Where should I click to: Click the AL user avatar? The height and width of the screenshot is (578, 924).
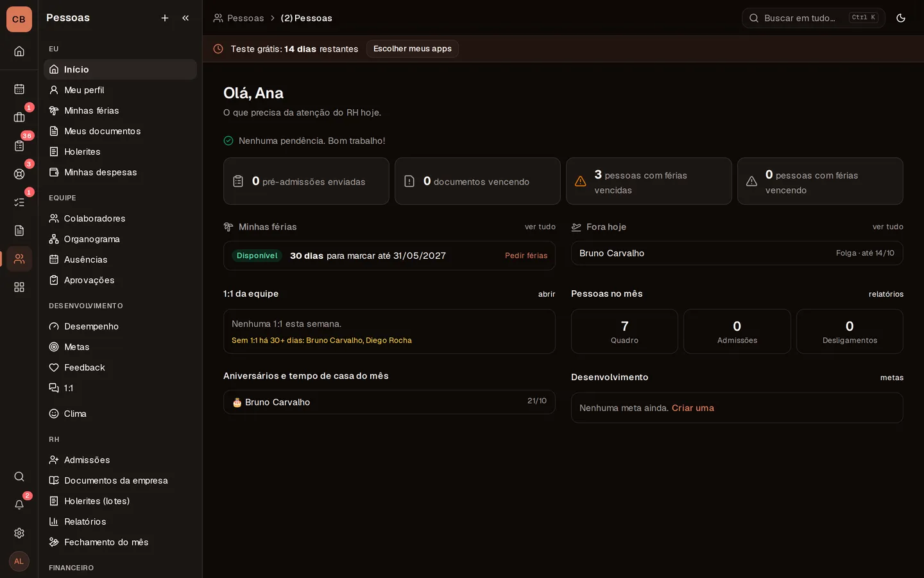[19, 561]
